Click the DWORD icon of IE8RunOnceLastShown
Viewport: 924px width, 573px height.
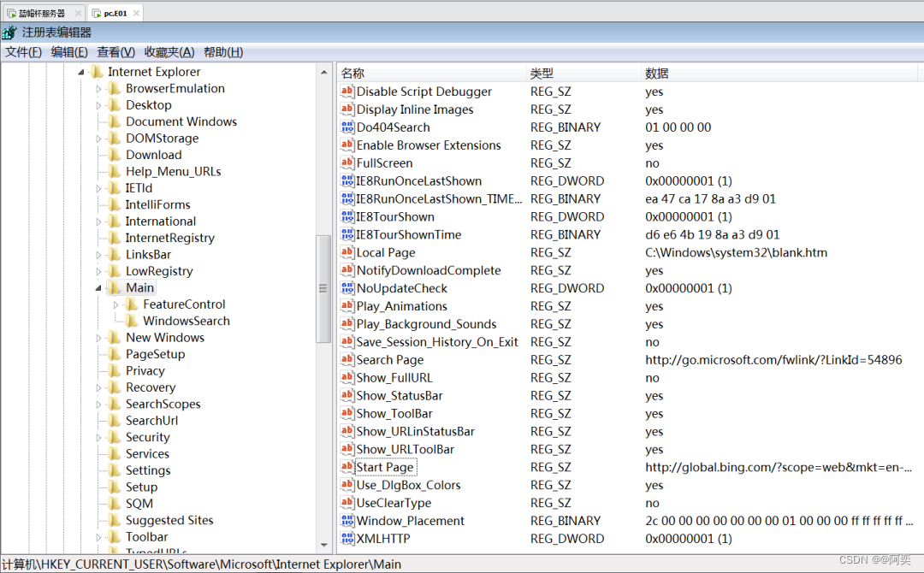click(347, 180)
